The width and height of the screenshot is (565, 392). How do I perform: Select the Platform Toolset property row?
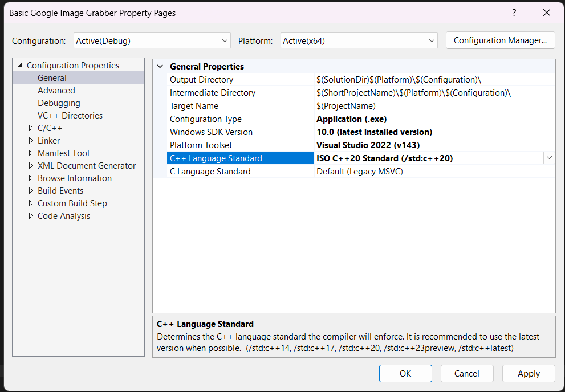pos(201,145)
